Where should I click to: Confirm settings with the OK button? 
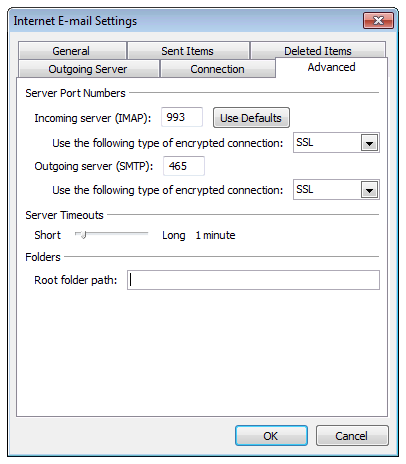(x=271, y=436)
